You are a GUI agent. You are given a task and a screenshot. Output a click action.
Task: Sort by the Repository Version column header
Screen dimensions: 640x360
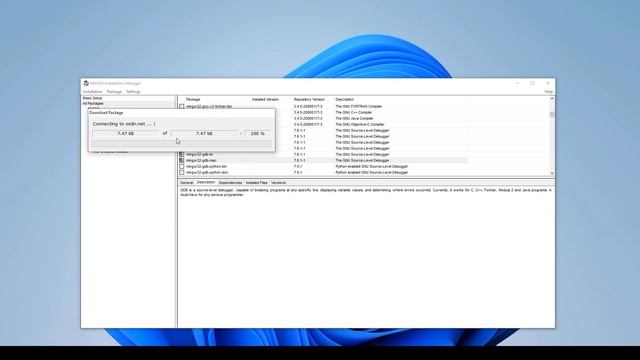pos(309,100)
